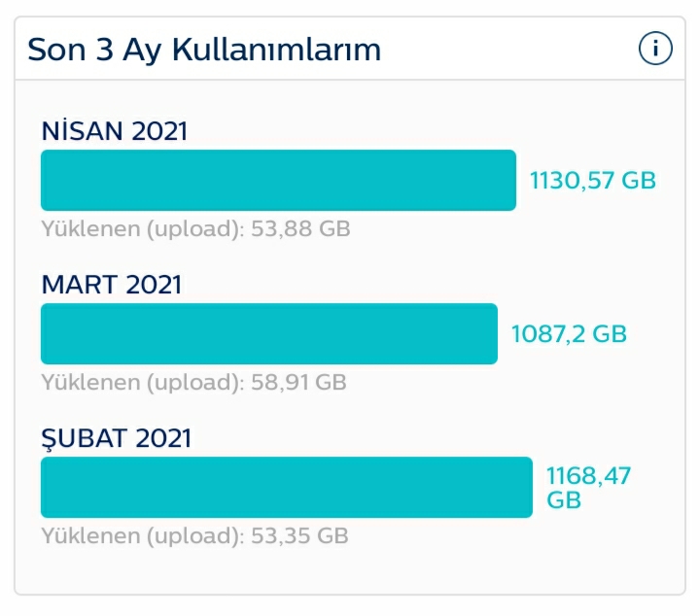Click the MART 2021 month label

[112, 285]
